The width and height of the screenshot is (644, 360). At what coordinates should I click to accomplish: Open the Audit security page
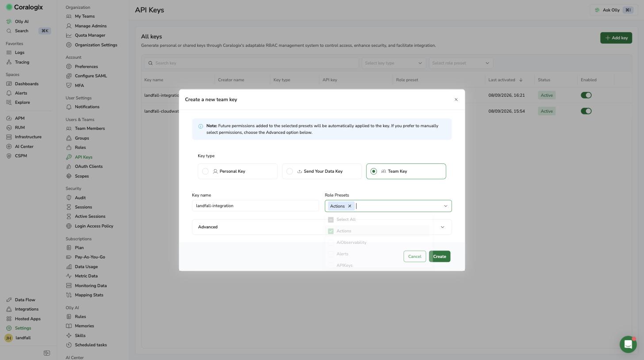point(76,198)
